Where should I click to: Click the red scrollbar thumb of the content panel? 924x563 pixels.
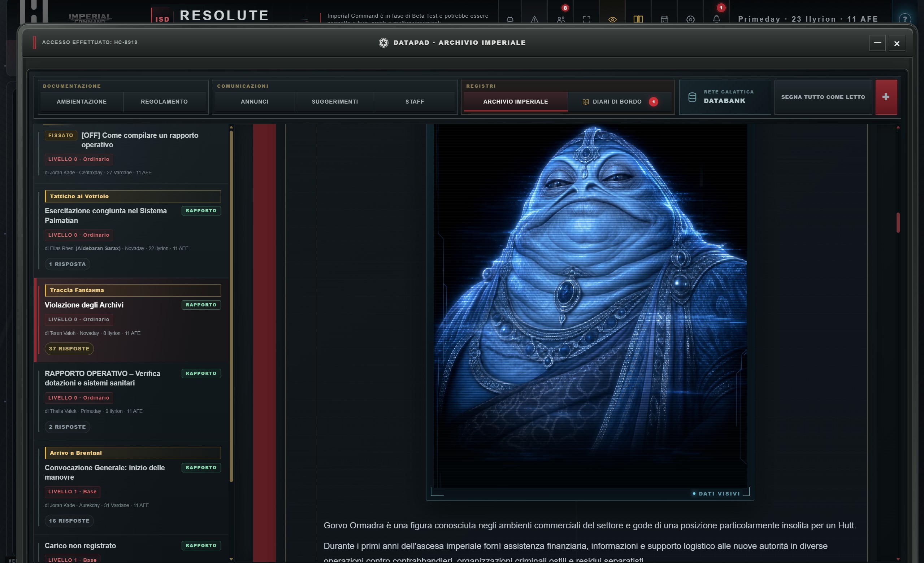898,223
